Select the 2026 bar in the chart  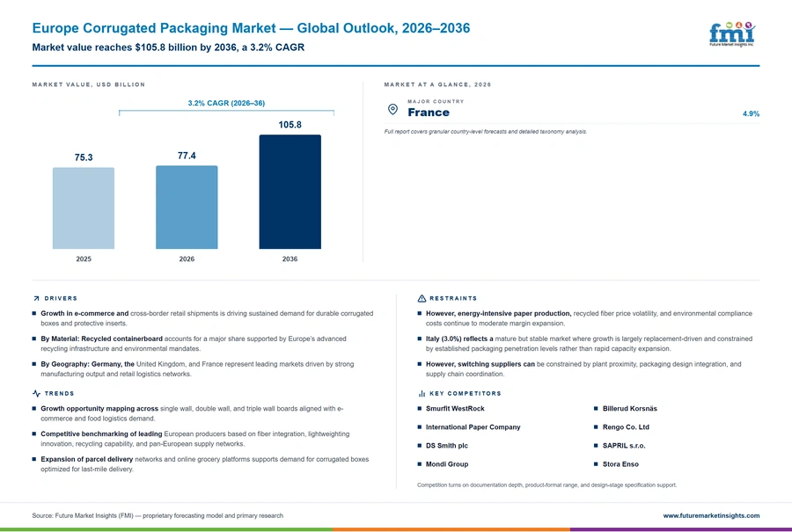187,207
